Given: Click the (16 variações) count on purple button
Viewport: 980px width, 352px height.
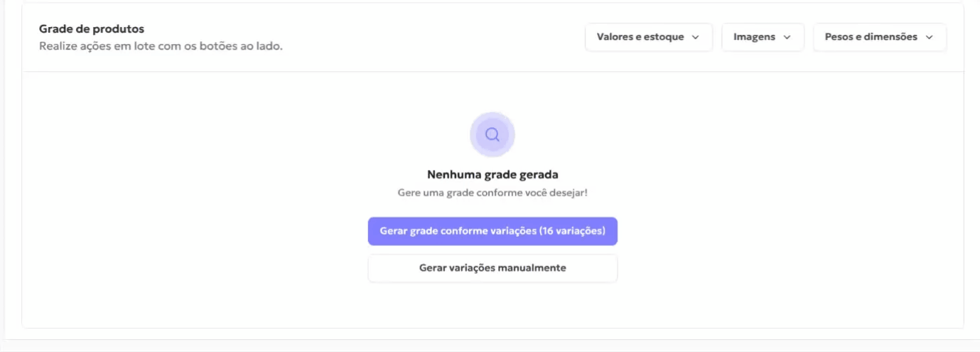Looking at the screenshot, I should point(572,231).
